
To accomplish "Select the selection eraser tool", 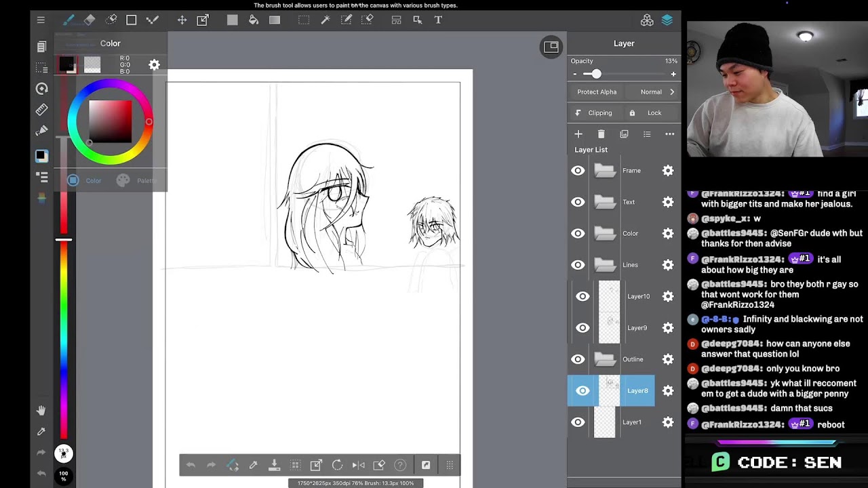I will coord(368,20).
